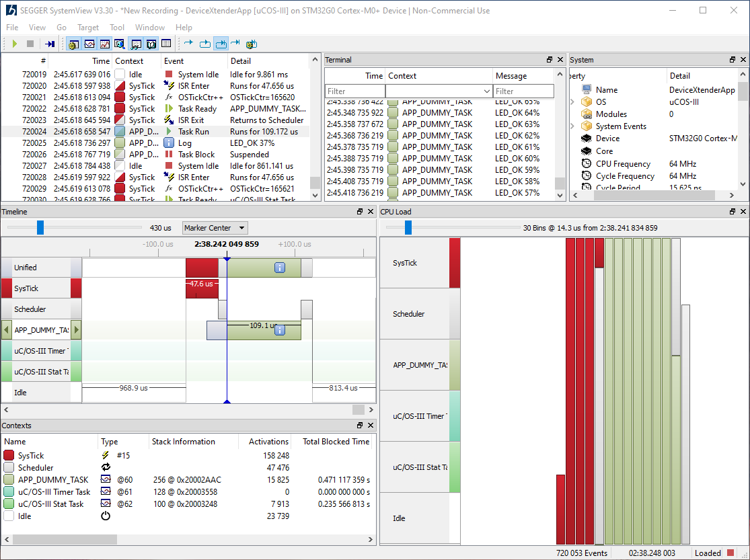
Task: Float the CPU Load panel
Action: [733, 211]
